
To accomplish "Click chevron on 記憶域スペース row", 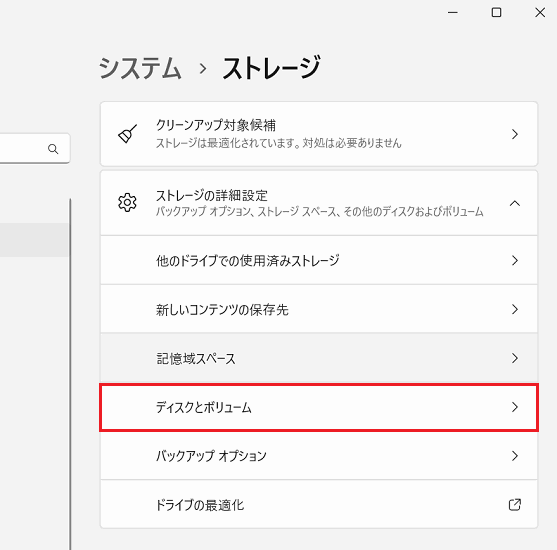I will tap(515, 358).
